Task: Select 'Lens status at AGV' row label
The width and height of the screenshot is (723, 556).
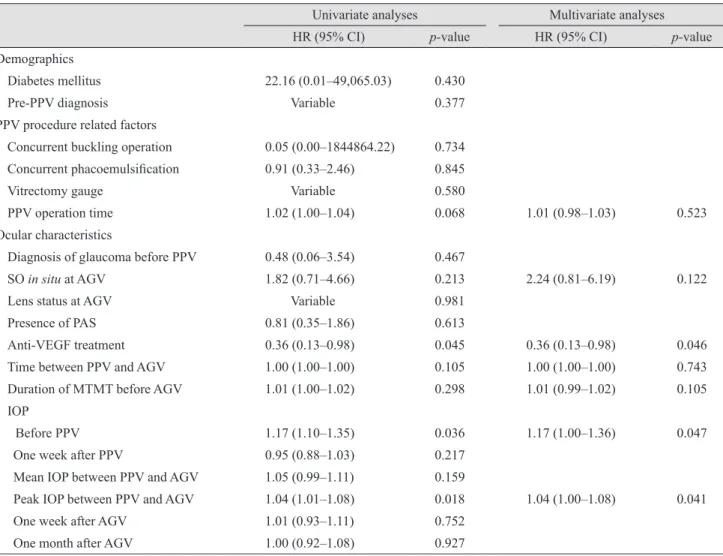Action: [x=59, y=302]
